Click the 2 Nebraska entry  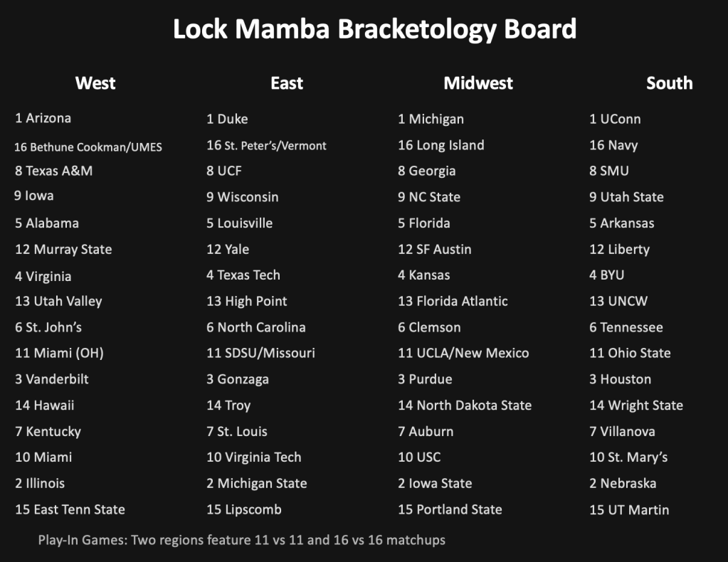[623, 483]
